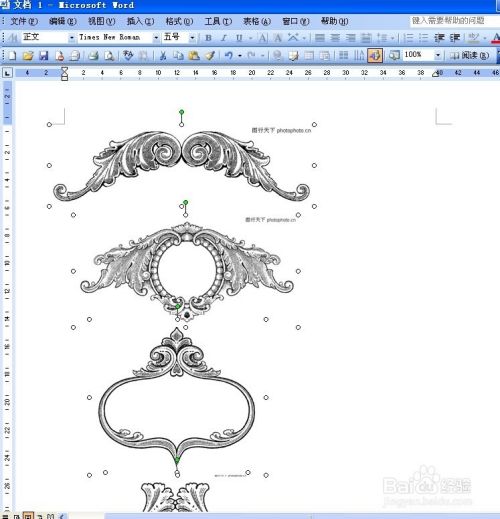Align text right
This screenshot has width=500, height=519.
point(350,38)
